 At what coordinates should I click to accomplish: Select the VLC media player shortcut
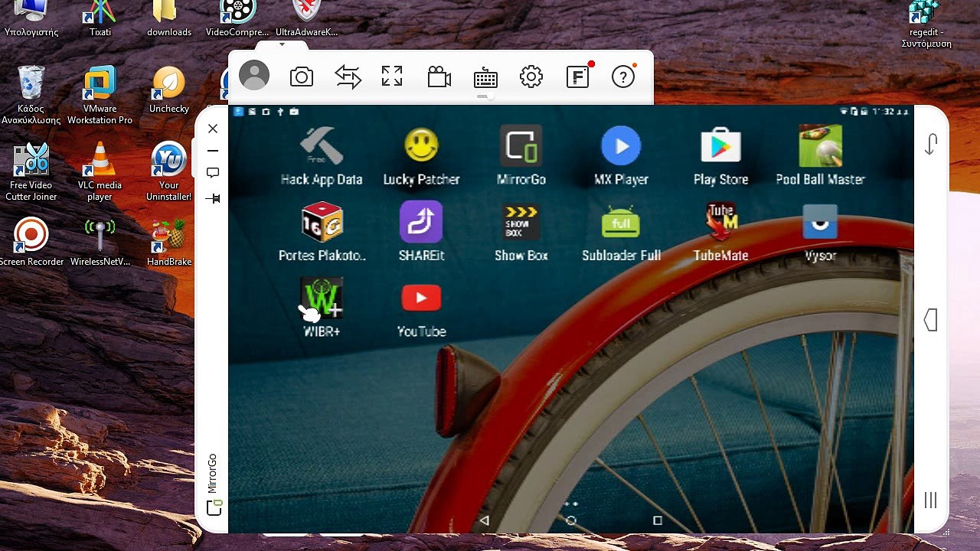tap(100, 171)
